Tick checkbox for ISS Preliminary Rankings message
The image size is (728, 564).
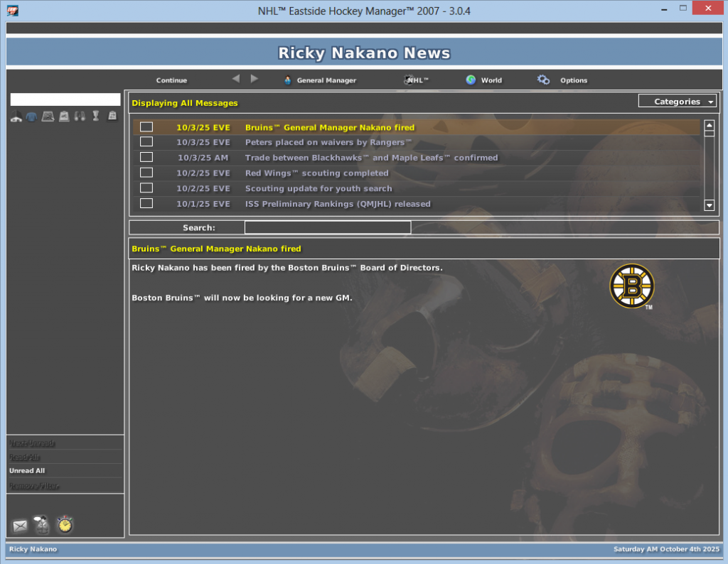tap(146, 203)
